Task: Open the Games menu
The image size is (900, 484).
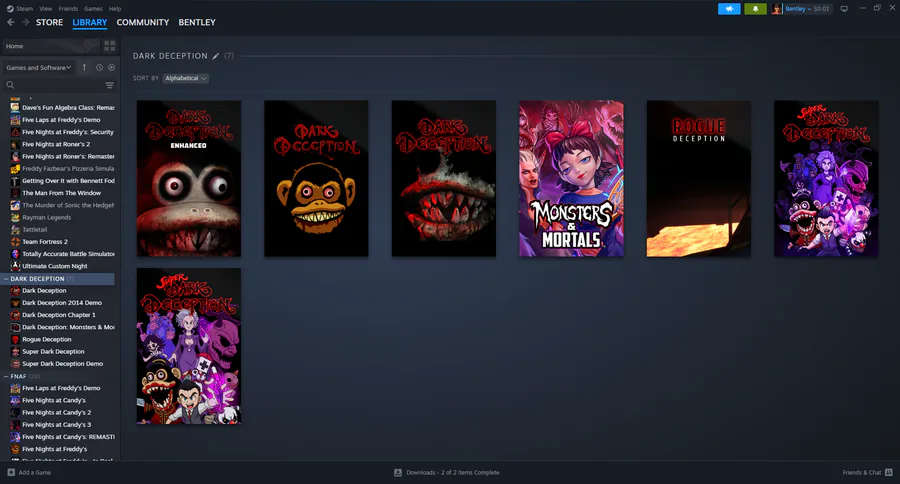Action: click(93, 9)
